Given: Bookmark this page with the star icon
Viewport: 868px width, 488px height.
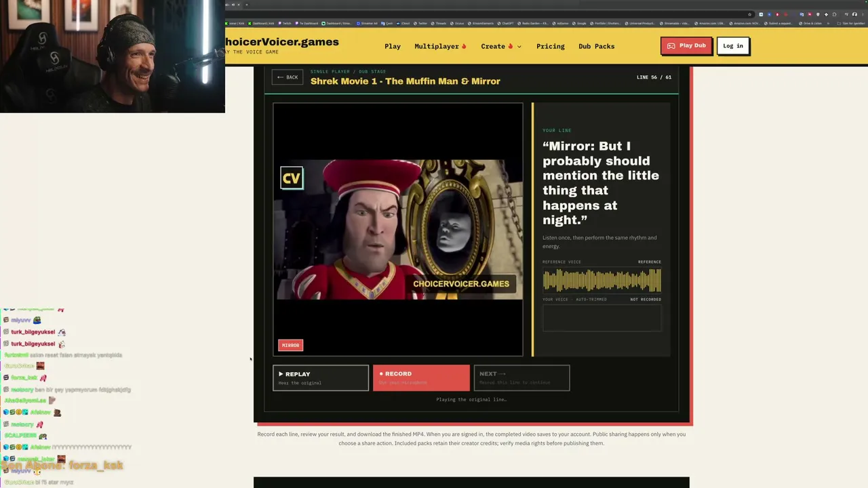Looking at the screenshot, I should 749,14.
